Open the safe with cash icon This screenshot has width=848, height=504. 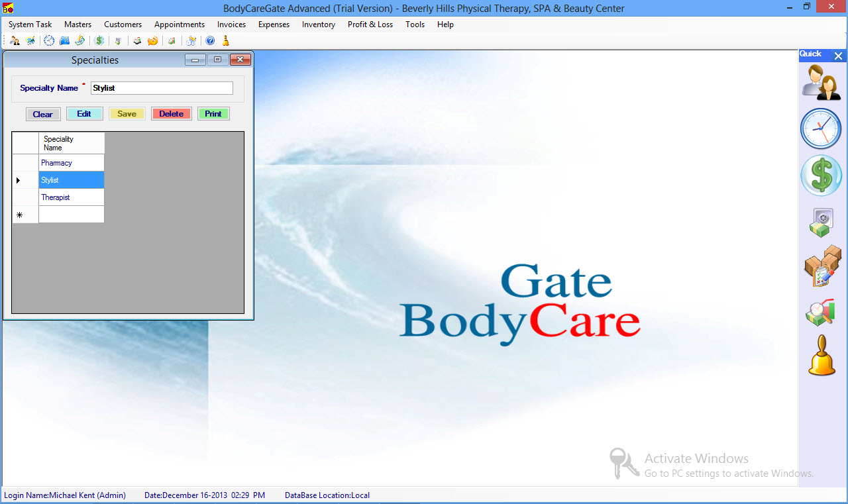pyautogui.click(x=821, y=223)
